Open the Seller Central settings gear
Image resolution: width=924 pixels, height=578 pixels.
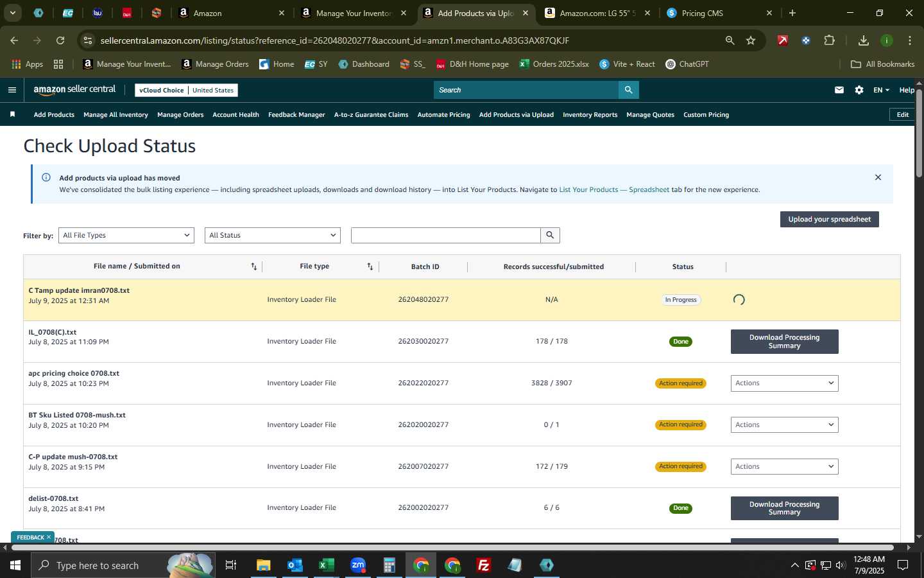tap(859, 90)
